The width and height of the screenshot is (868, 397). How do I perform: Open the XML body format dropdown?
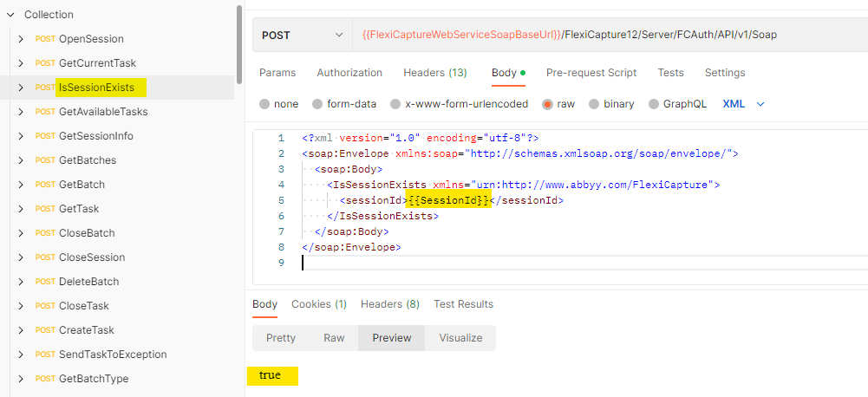(x=743, y=103)
